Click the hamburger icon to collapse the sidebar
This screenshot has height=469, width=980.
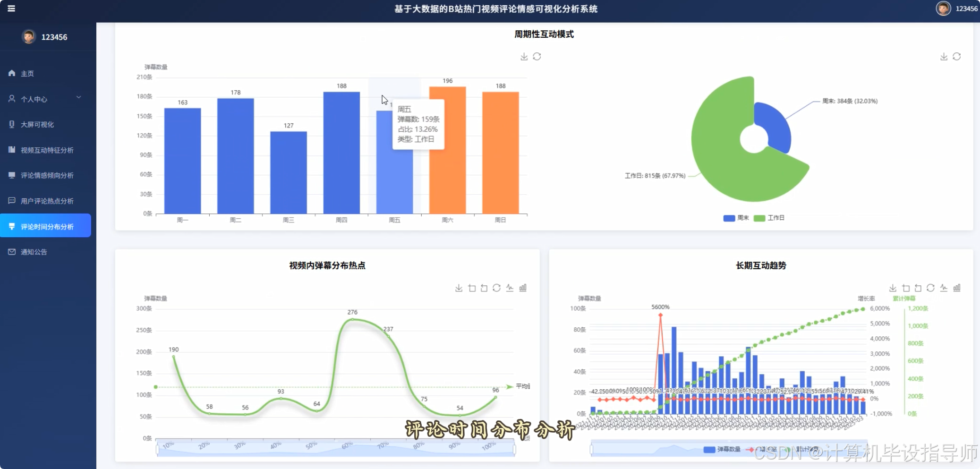11,9
